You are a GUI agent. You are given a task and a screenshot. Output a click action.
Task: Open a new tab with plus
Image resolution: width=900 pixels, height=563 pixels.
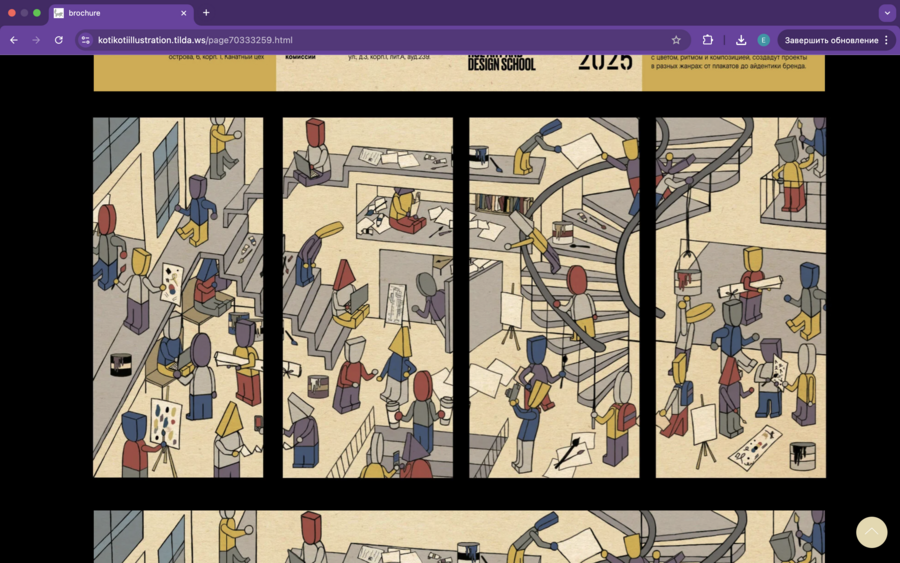point(206,13)
